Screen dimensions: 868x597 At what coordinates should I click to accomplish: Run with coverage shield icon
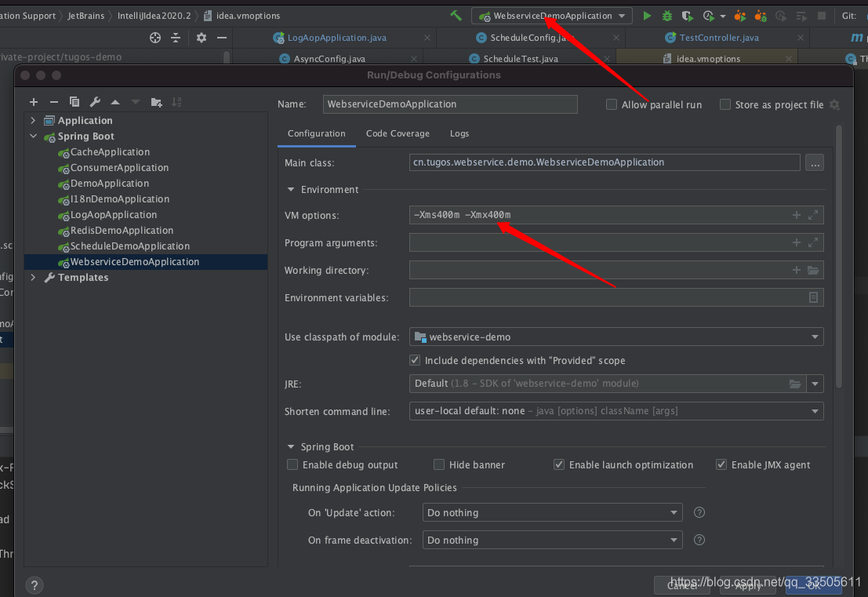click(687, 16)
